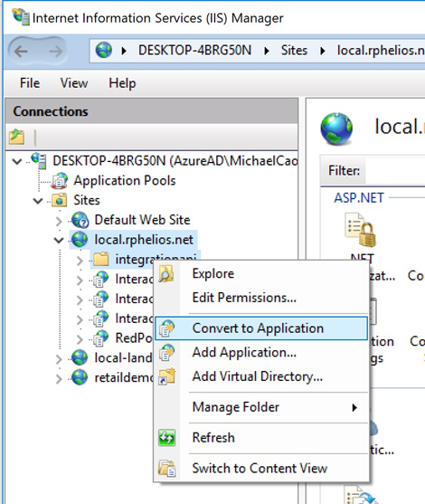Click the integrationapi folder icon
The width and height of the screenshot is (425, 504).
pos(101,259)
